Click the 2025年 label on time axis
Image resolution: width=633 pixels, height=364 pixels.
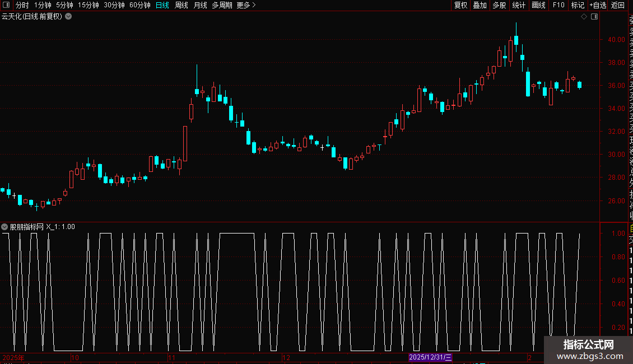pyautogui.click(x=13, y=357)
